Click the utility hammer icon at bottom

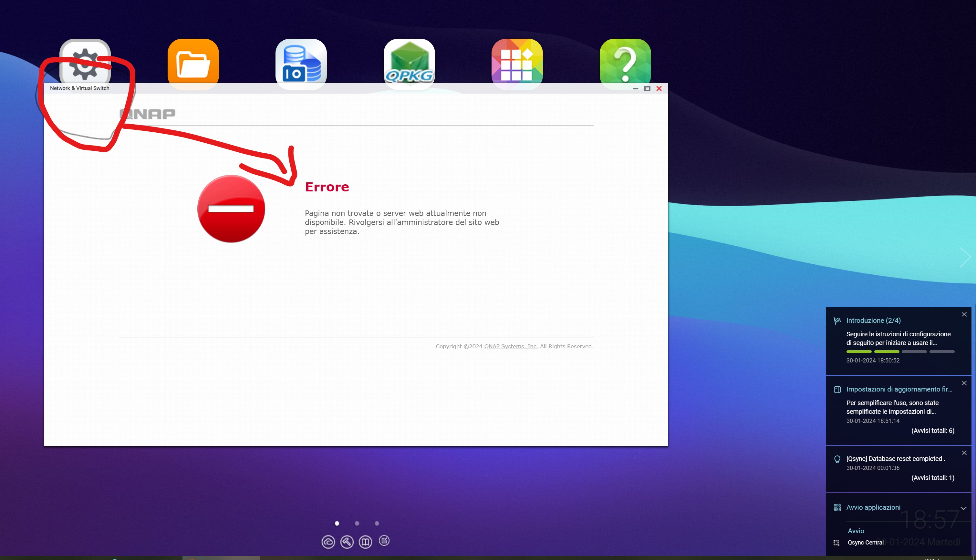[x=347, y=542]
